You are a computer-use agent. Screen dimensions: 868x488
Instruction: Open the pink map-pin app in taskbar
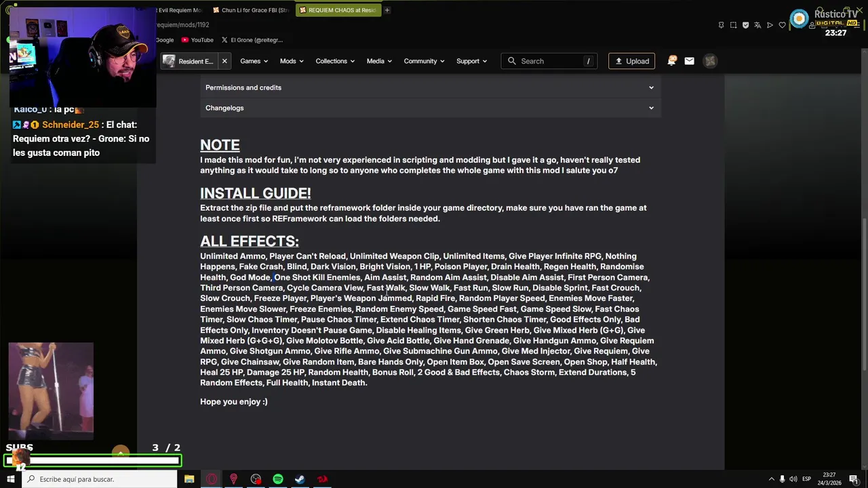point(233,479)
